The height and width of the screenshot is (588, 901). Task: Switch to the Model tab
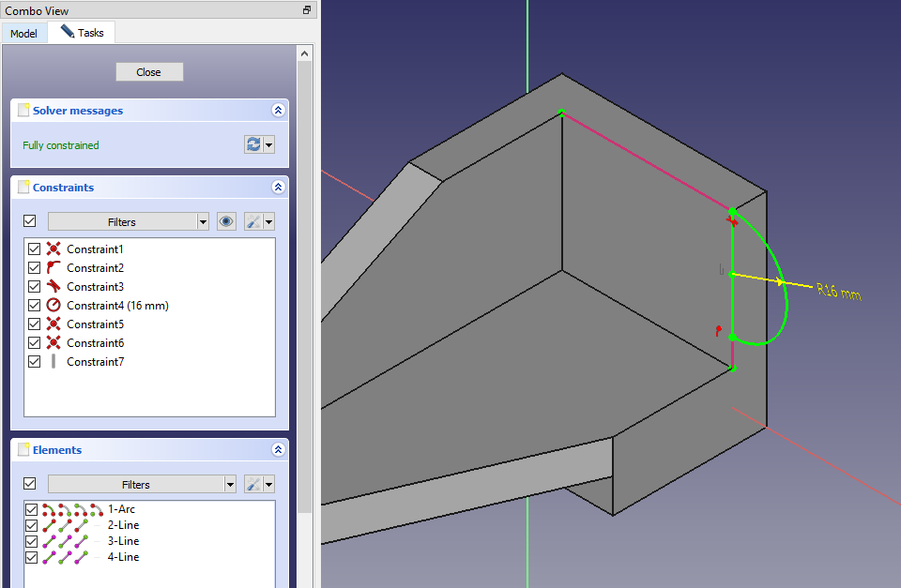tap(23, 34)
